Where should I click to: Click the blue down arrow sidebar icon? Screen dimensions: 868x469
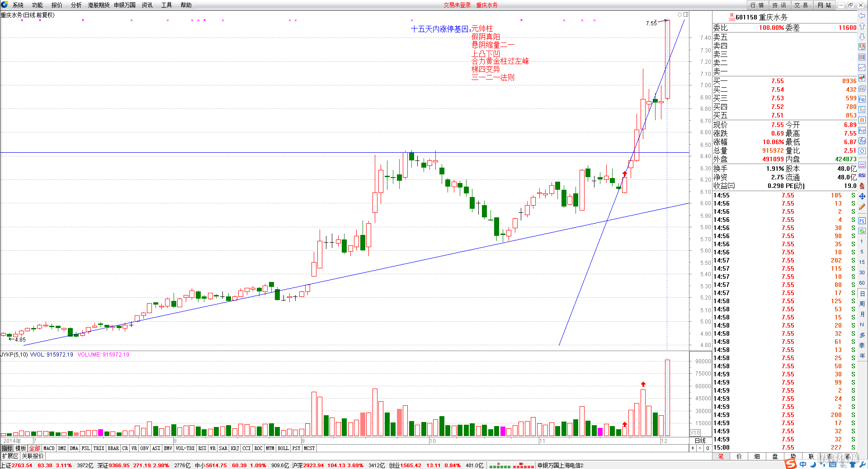(x=862, y=36)
